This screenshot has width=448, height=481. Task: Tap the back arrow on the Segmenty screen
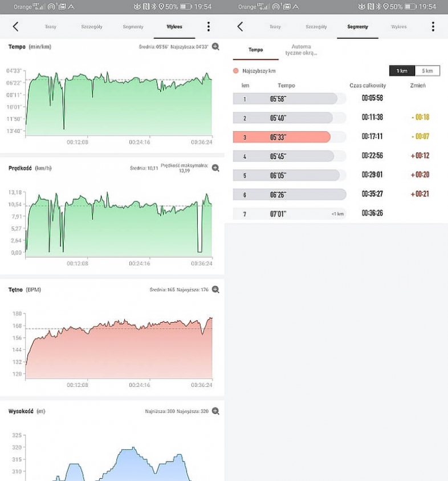pyautogui.click(x=240, y=27)
